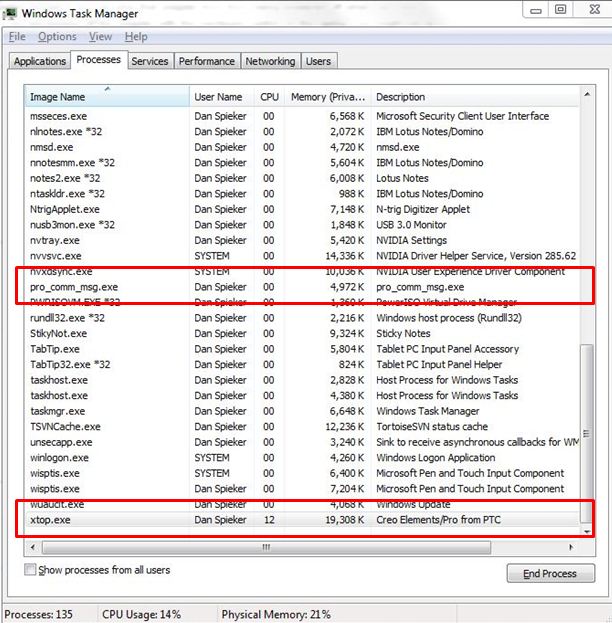Click the vertical scrollbar up arrow

coord(587,95)
